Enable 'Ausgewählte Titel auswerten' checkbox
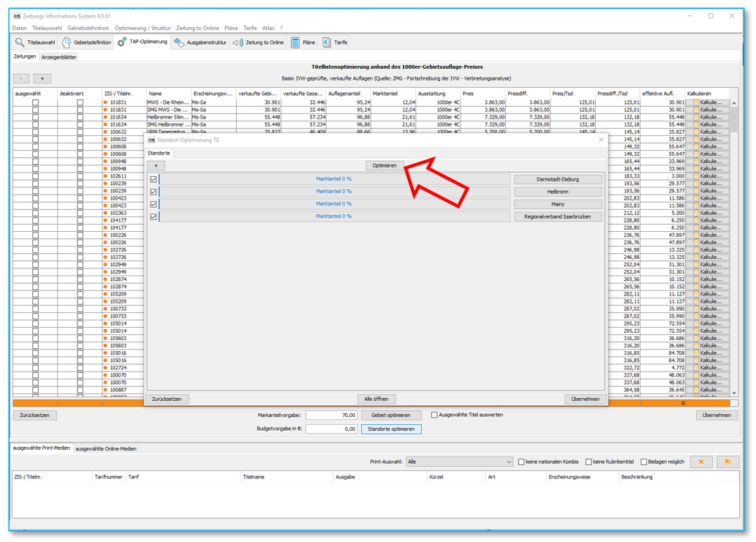 [x=434, y=415]
